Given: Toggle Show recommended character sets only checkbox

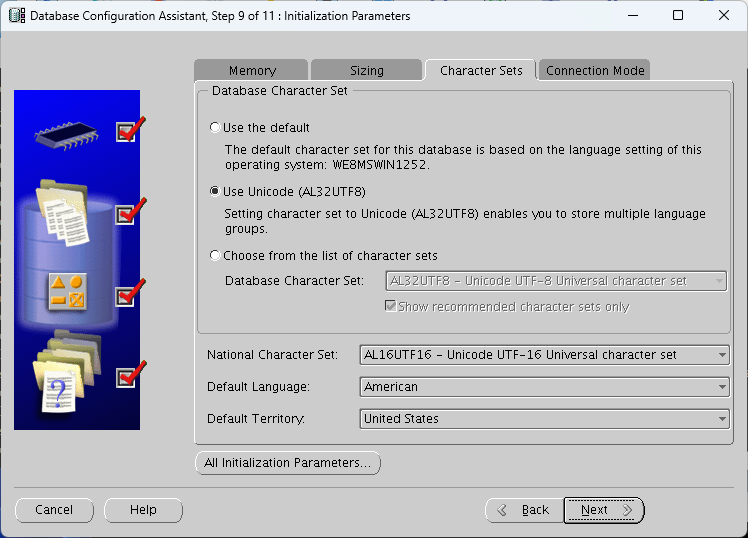Looking at the screenshot, I should (390, 306).
